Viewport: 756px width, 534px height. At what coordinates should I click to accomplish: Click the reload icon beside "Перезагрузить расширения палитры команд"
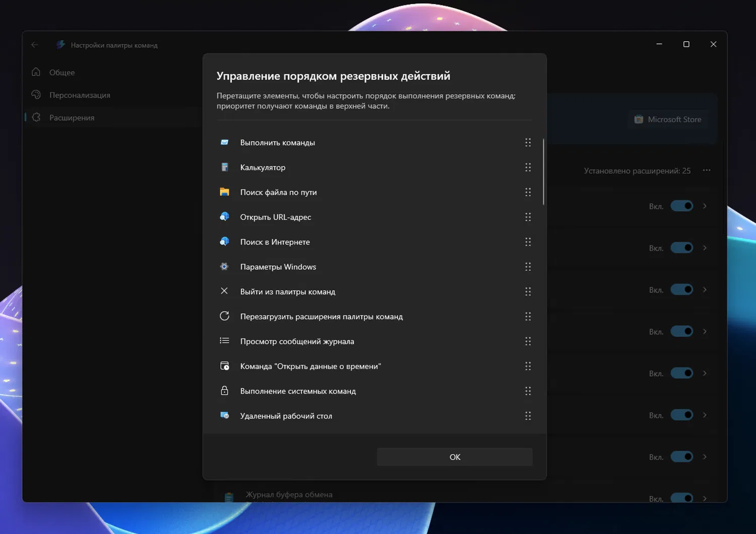coord(224,316)
